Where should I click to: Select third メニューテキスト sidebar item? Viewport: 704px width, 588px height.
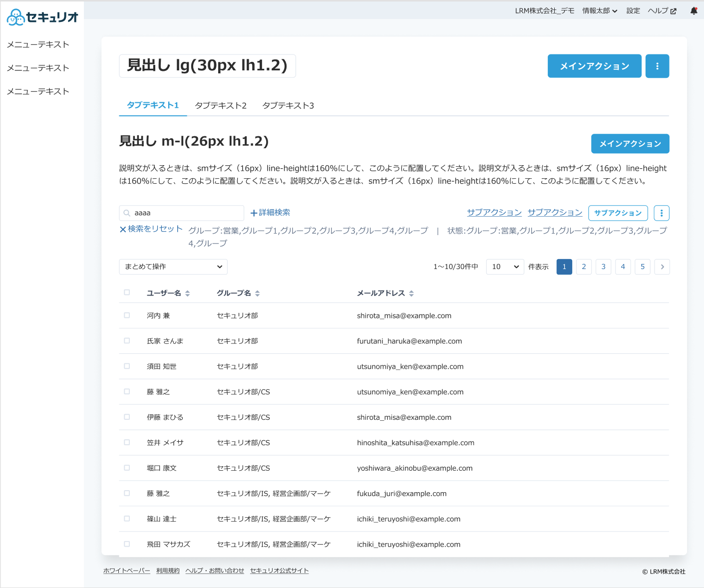(x=38, y=91)
